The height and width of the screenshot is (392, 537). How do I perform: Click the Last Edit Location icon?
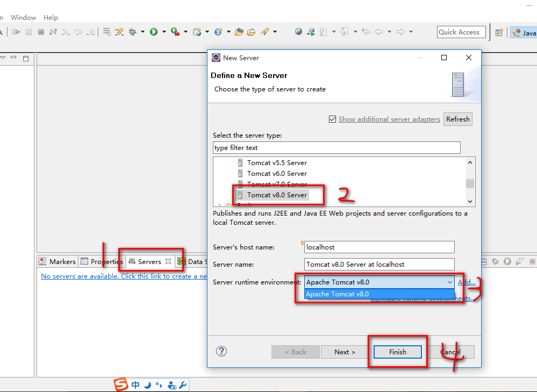coord(366,32)
